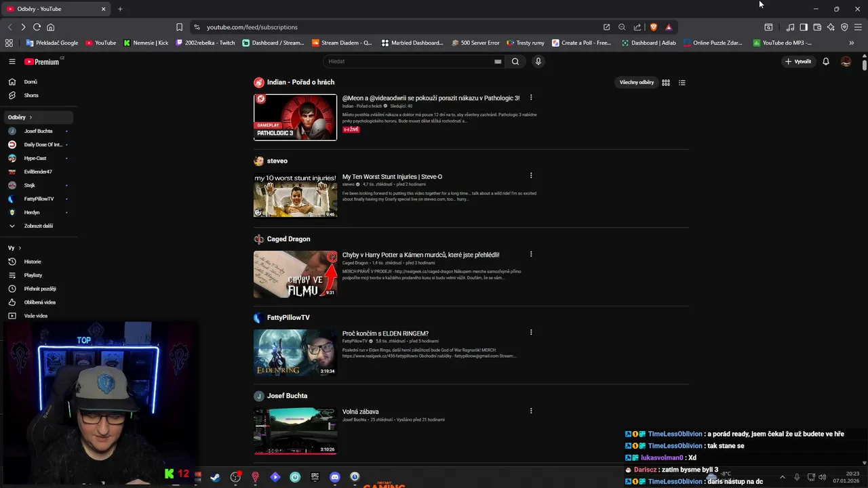Open Oblíbená videa list
Image resolution: width=868 pixels, height=488 pixels.
tap(40, 302)
